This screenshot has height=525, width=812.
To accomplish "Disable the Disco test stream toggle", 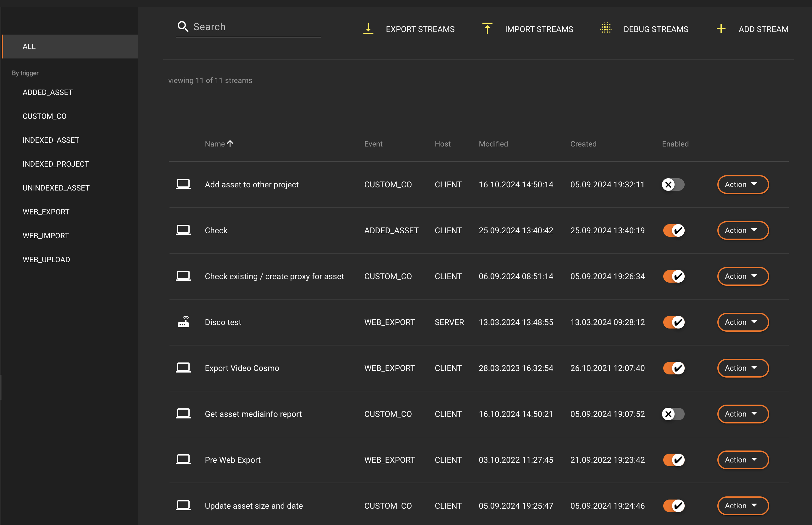I will click(674, 322).
